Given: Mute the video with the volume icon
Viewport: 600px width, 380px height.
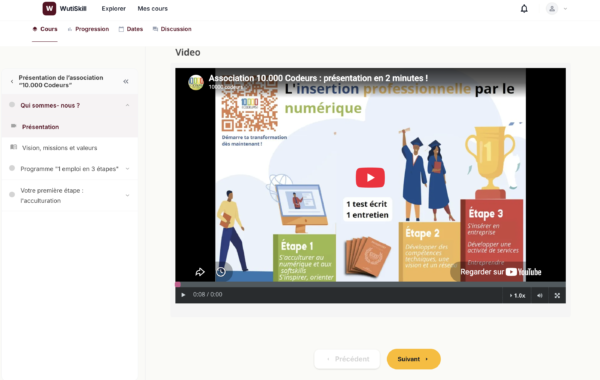Looking at the screenshot, I should pyautogui.click(x=540, y=295).
